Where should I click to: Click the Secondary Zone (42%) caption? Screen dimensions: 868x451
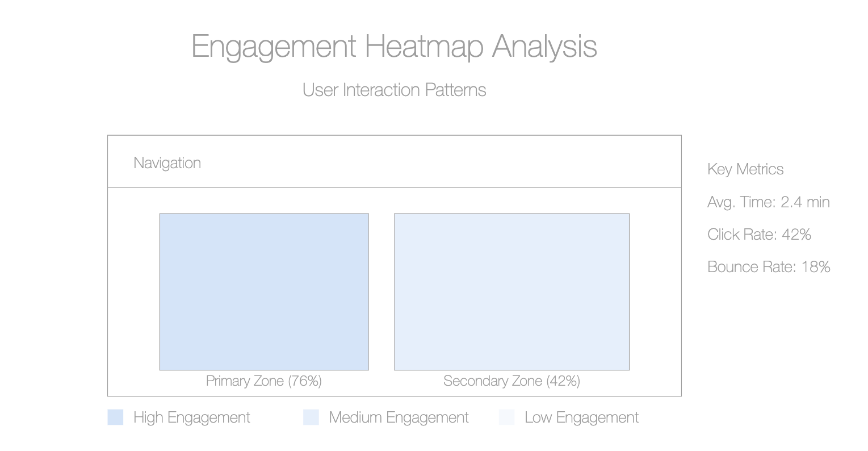tap(512, 381)
